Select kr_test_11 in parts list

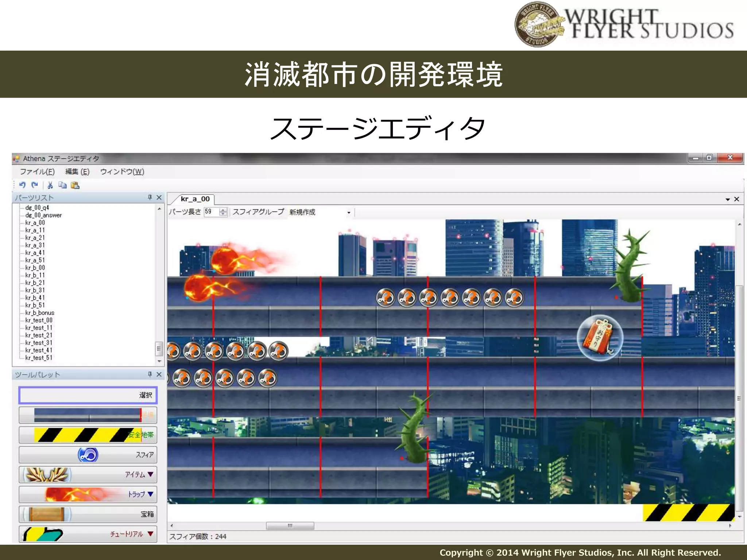point(39,328)
